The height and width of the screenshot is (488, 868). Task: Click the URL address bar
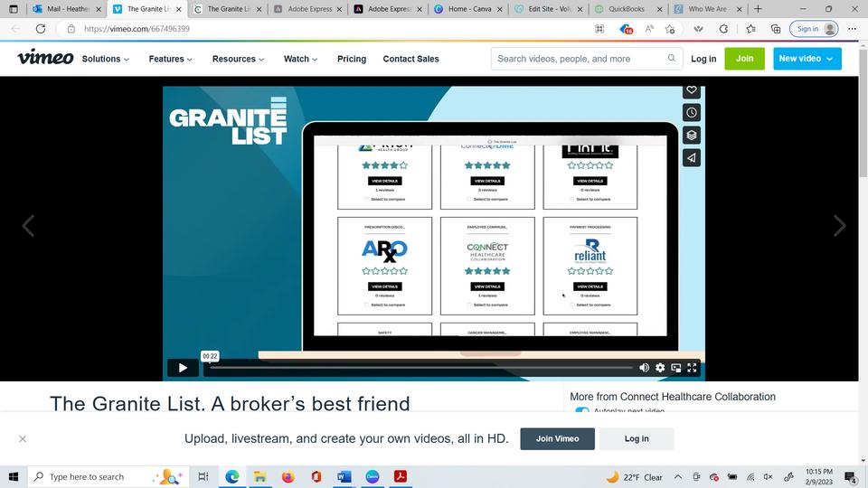pos(332,29)
